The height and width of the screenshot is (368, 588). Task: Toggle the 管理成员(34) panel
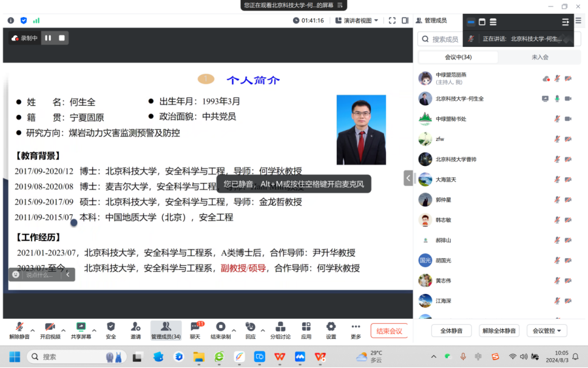(x=166, y=330)
